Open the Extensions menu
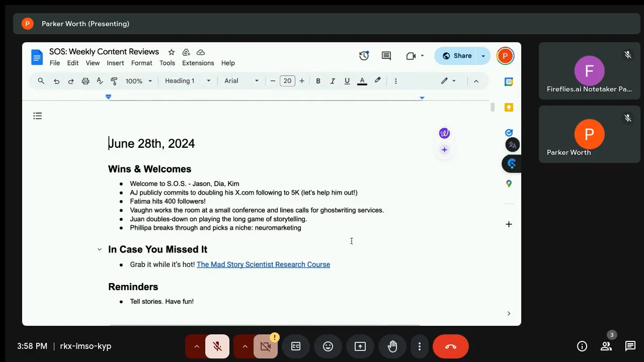Screen dimensions: 644x362 198,63
